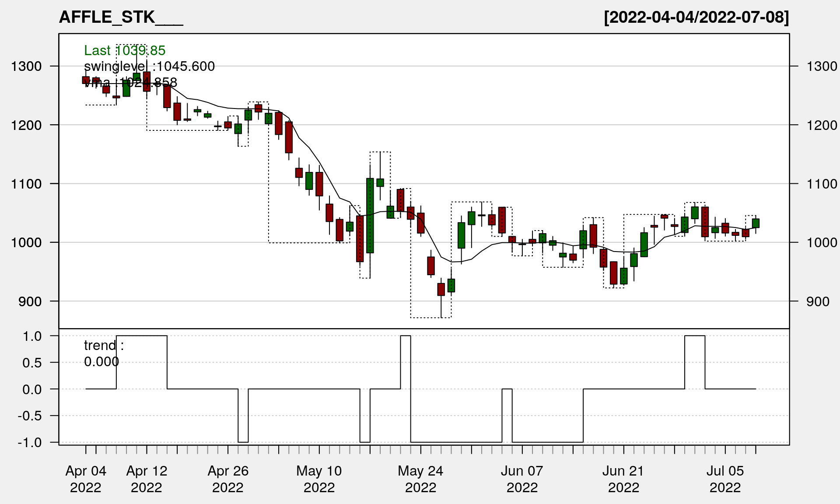Click the 1100 price label on right axis
The width and height of the screenshot is (840, 504).
pos(822,184)
